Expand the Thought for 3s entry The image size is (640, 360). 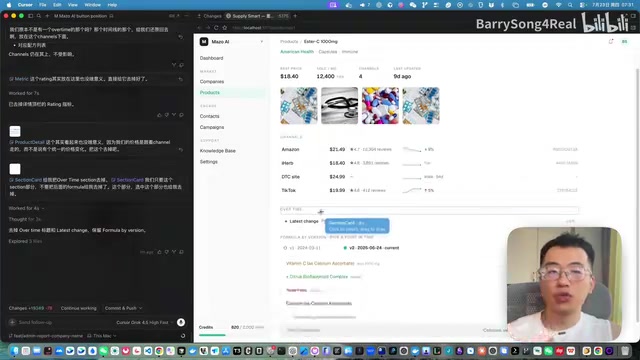[x=25, y=219]
